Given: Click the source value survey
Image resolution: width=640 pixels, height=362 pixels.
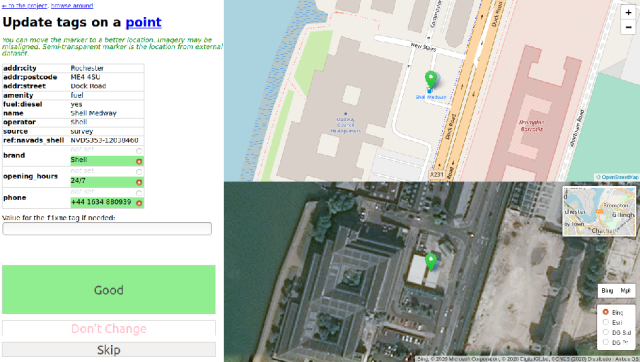Looking at the screenshot, I should click(x=82, y=131).
